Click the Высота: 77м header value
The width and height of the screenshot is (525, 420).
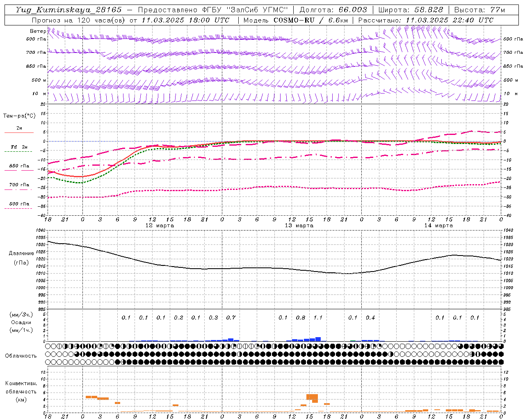pos(480,10)
